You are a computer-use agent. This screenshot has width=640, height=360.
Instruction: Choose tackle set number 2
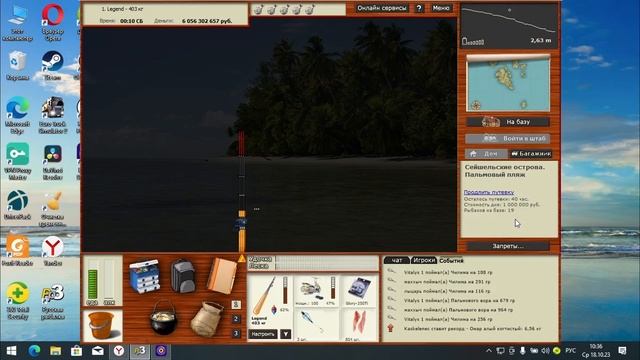(x=236, y=319)
